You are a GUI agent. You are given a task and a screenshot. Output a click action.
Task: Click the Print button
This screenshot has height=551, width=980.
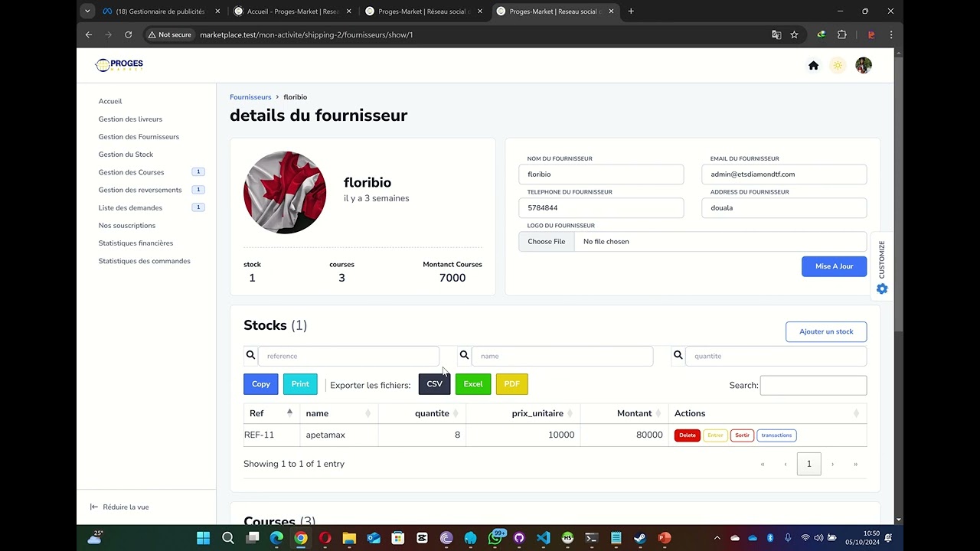click(300, 384)
